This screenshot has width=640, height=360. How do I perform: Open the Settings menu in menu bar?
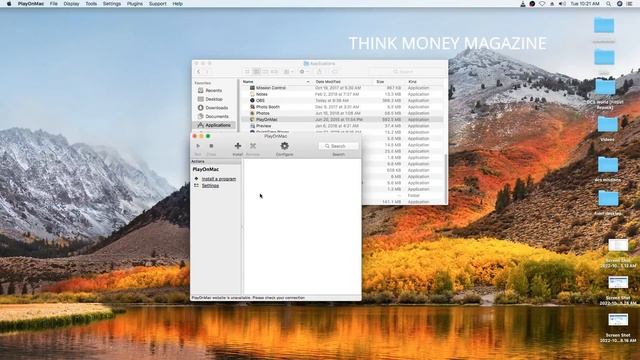[112, 4]
